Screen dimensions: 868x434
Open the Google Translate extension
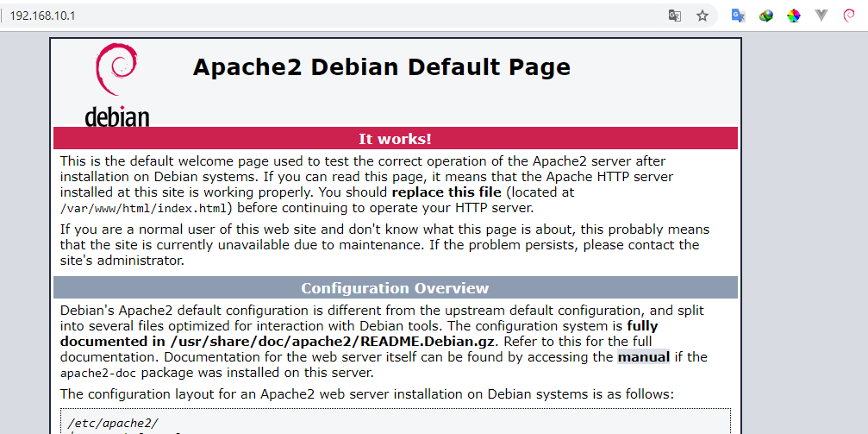pos(738,16)
